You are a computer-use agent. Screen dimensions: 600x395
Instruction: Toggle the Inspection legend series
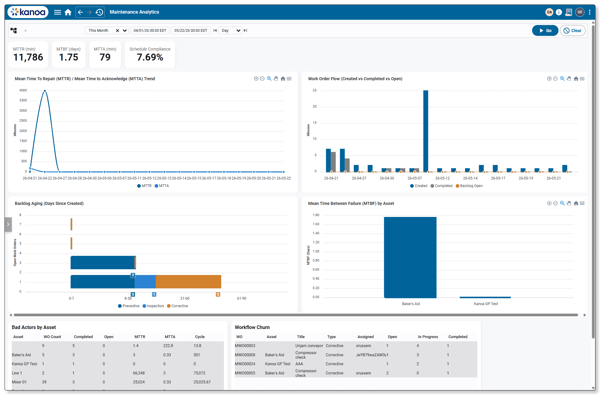coord(153,306)
